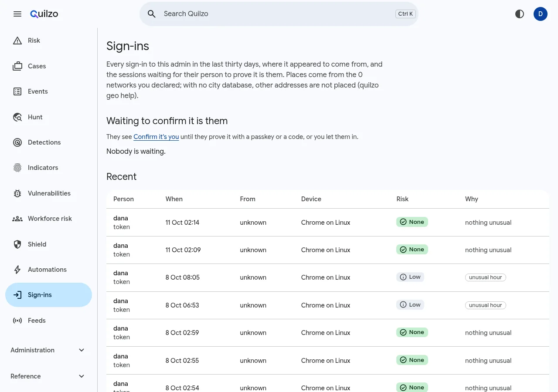This screenshot has height=392, width=558.
Task: Select the 11 Oct 02:09 timestamp
Action: (x=183, y=250)
